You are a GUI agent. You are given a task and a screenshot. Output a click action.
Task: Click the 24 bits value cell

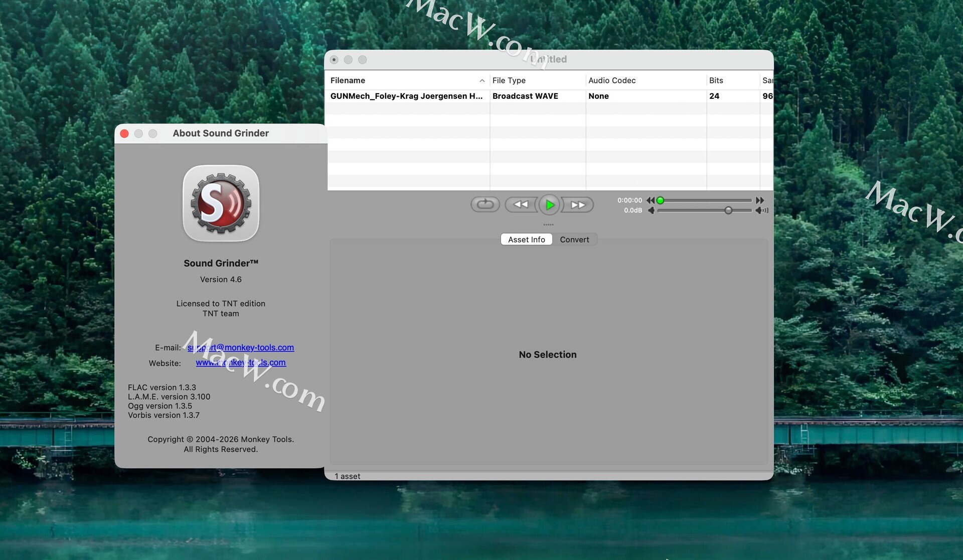coord(714,96)
